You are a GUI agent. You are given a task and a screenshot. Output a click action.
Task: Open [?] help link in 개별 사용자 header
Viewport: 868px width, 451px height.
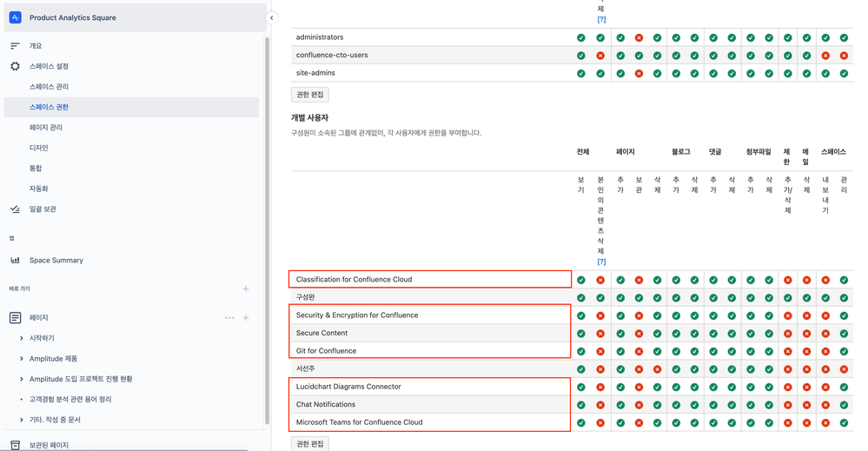click(601, 262)
